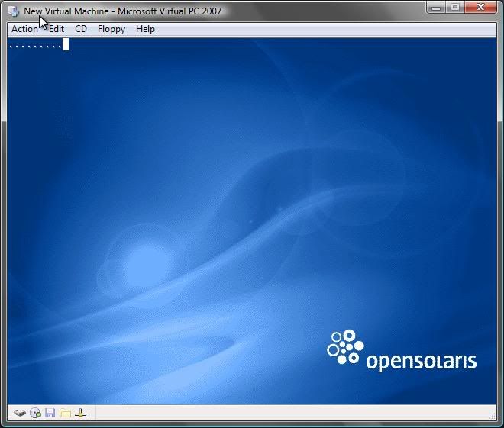Click the CD drive status icon

coord(35,413)
